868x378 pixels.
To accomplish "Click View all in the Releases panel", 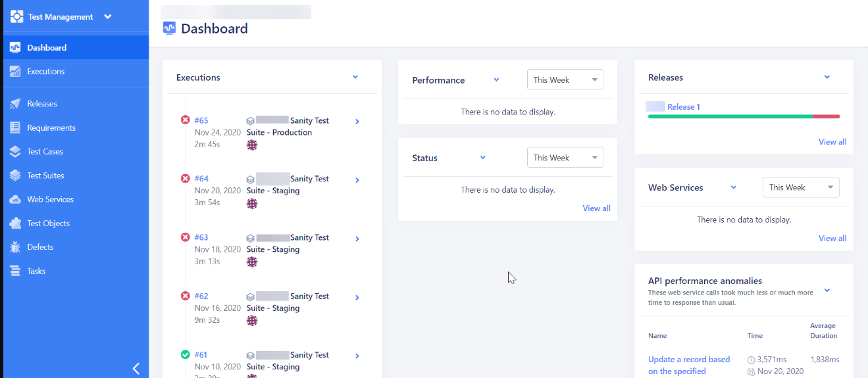I will (x=832, y=142).
